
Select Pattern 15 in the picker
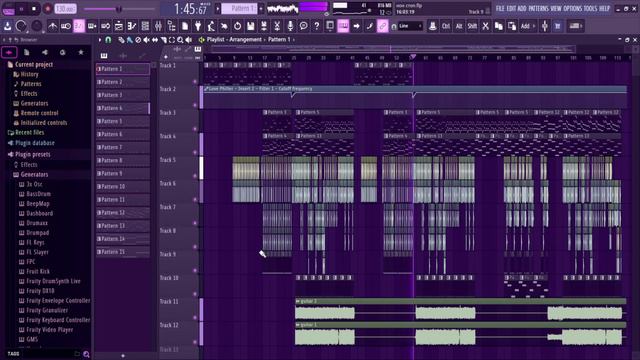coord(123,252)
